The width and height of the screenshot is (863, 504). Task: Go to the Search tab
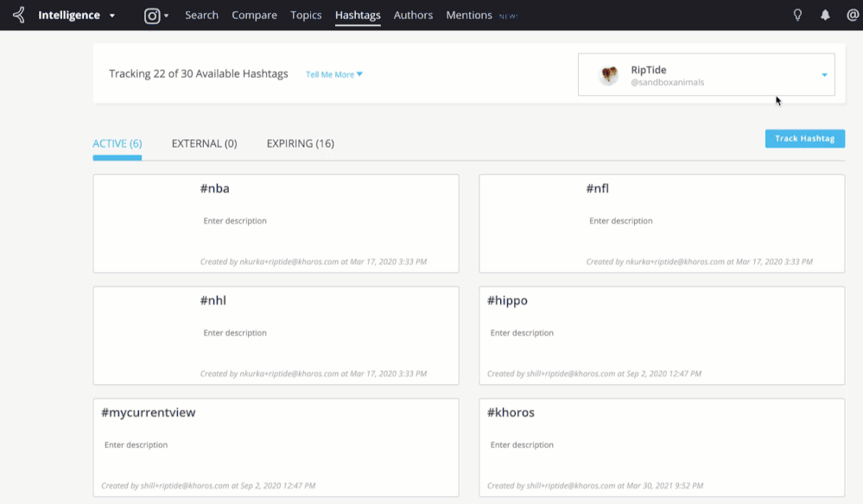(201, 16)
